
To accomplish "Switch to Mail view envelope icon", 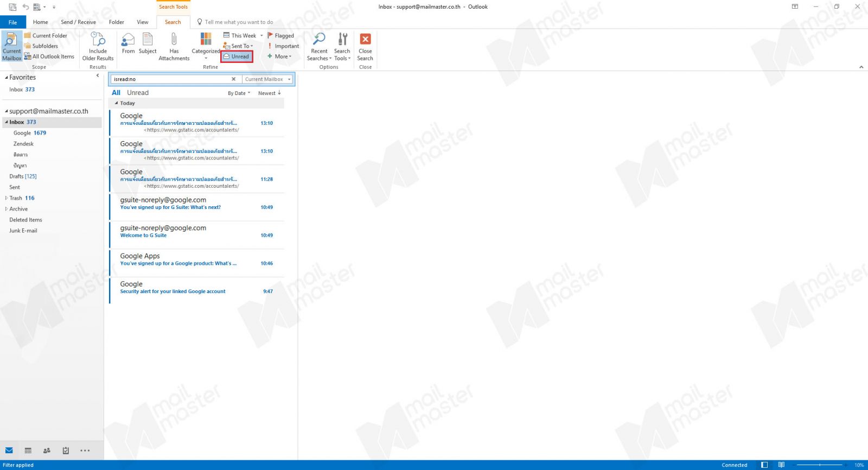I will (x=9, y=450).
